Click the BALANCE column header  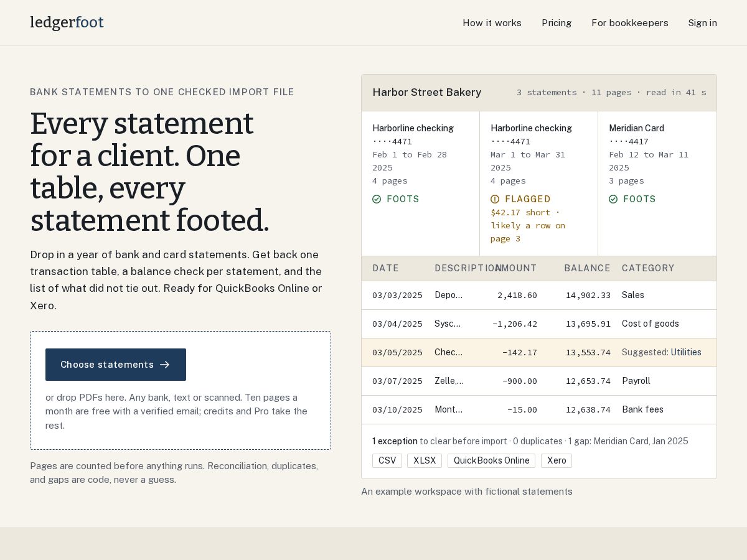click(x=587, y=268)
